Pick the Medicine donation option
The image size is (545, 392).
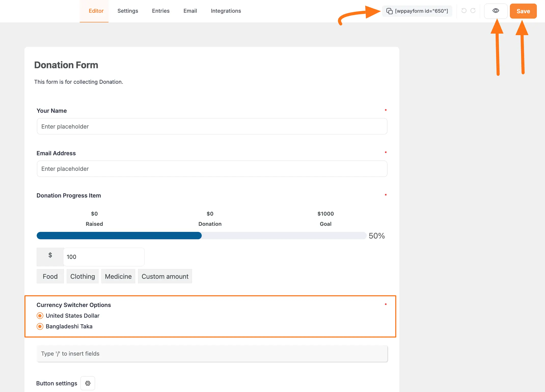tap(118, 276)
